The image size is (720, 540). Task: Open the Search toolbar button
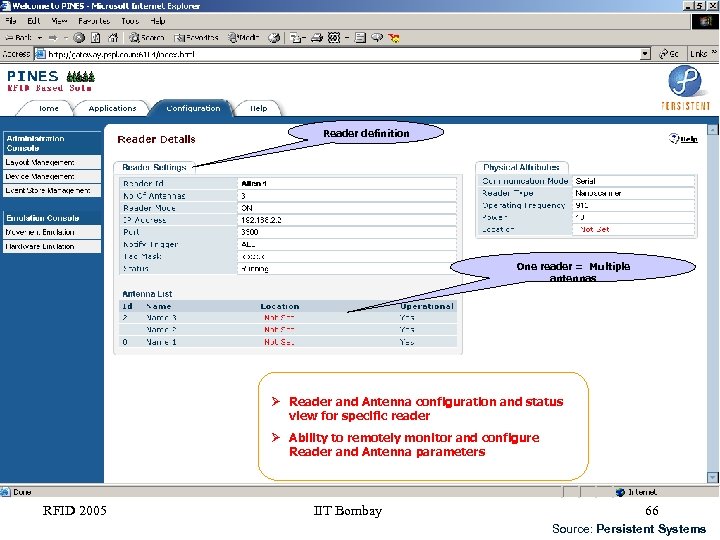[x=146, y=38]
